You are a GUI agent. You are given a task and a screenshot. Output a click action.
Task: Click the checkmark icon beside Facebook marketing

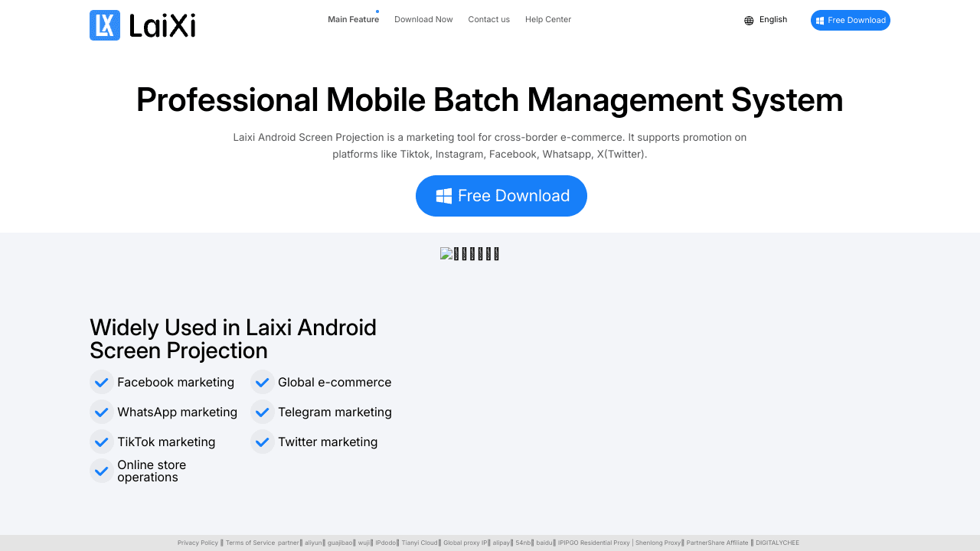[x=102, y=382]
